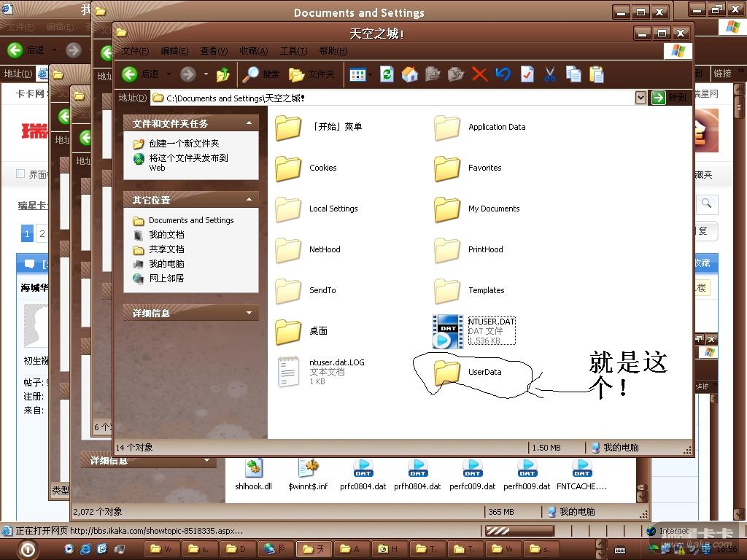Click the blue Undo arrow icon
Viewport: 747px width, 560px height.
point(503,74)
